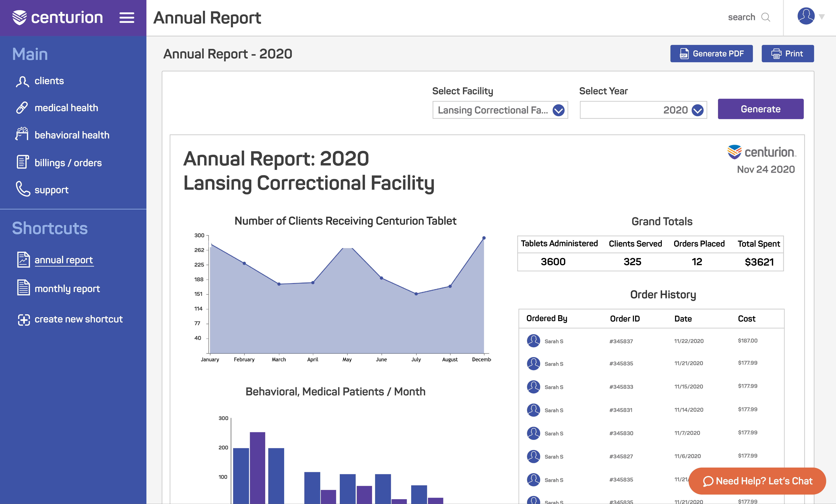Click Sarah S avatar for order #345830

tap(533, 433)
